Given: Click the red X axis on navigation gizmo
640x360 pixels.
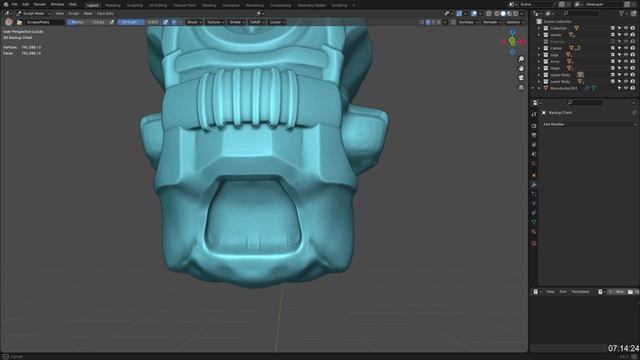Looking at the screenshot, I should (x=522, y=42).
